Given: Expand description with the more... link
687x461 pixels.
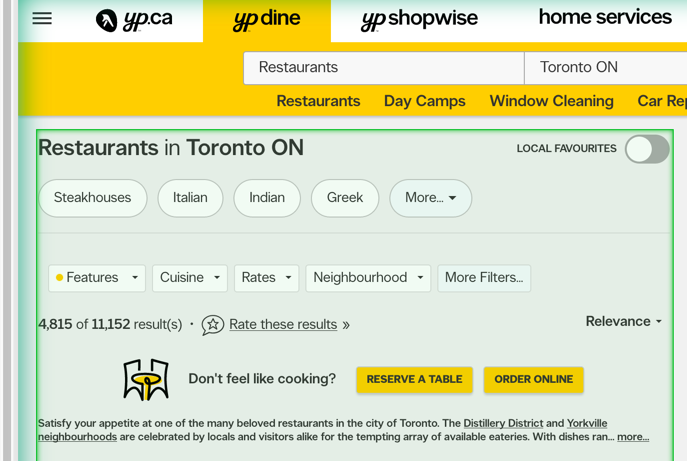Looking at the screenshot, I should point(633,437).
